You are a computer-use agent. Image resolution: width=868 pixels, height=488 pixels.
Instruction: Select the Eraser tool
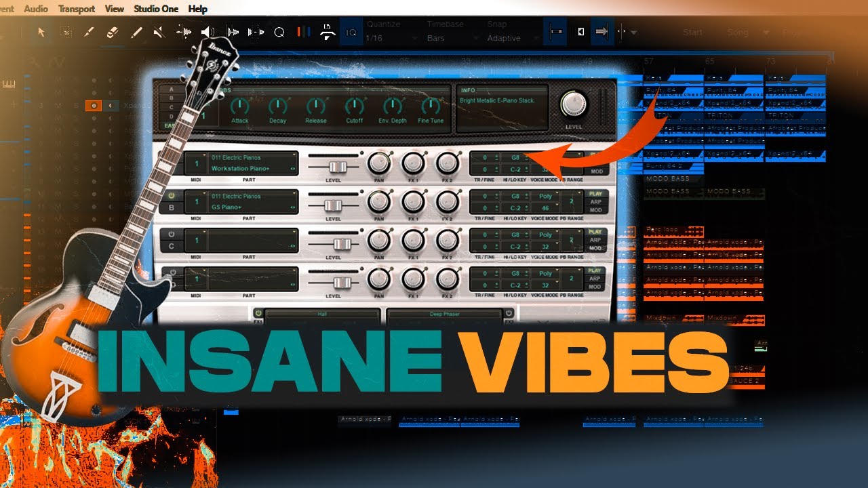point(113,32)
